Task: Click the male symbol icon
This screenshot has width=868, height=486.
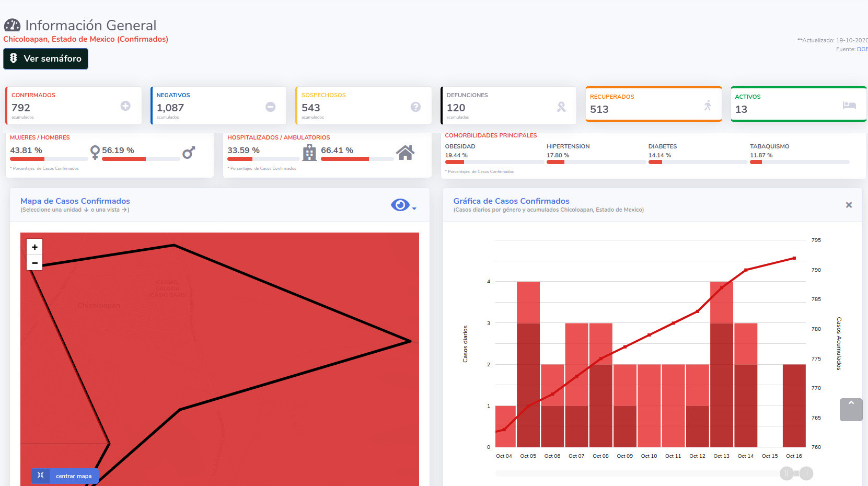Action: [189, 153]
